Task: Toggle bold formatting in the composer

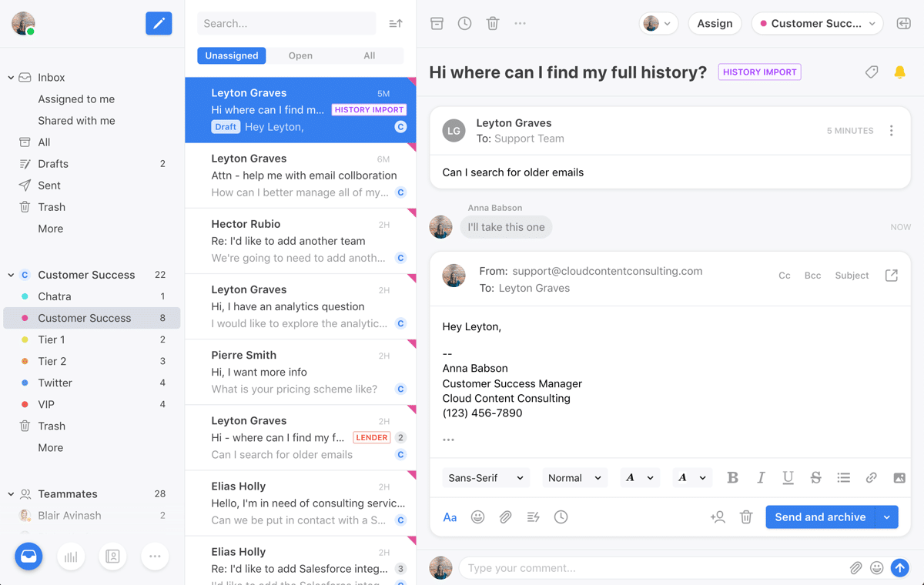Action: pyautogui.click(x=732, y=477)
